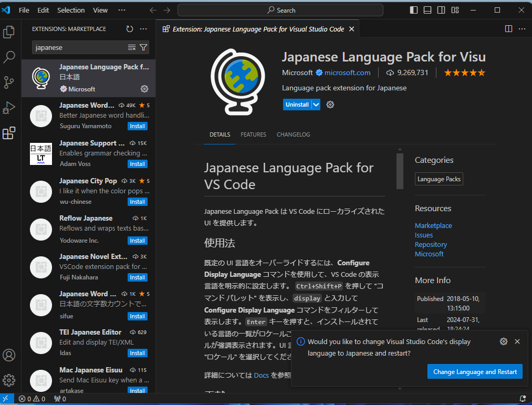The height and width of the screenshot is (405, 532).
Task: Open the Source Control view
Action: (8, 82)
